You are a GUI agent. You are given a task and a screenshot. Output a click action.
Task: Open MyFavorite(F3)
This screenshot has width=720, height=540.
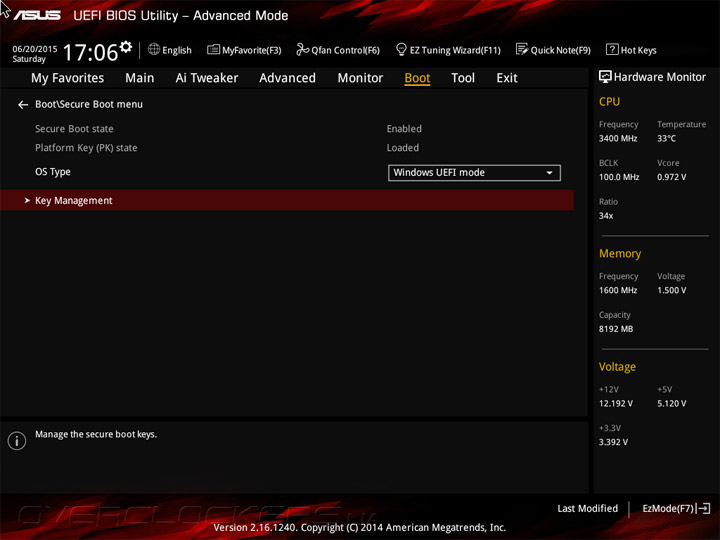244,50
